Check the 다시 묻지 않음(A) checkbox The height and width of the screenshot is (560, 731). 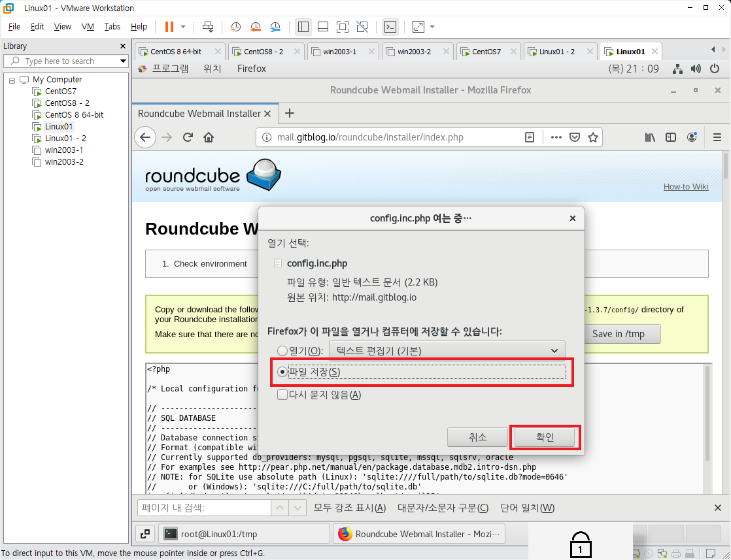282,395
